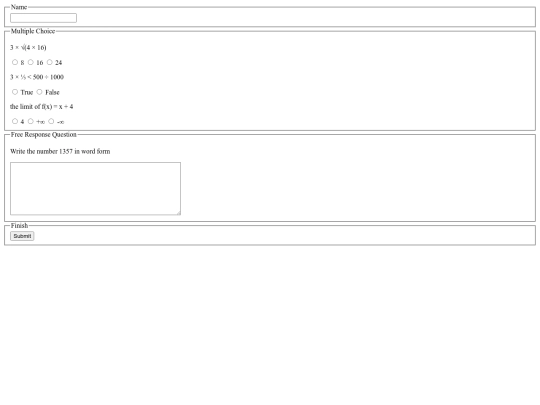540x405 pixels.
Task: Click the 'the limit of f(x) = x + 4' text
Action: point(42,107)
